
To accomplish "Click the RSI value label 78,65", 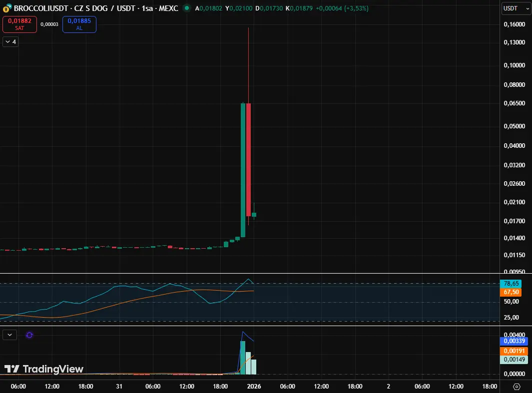I will coord(511,284).
